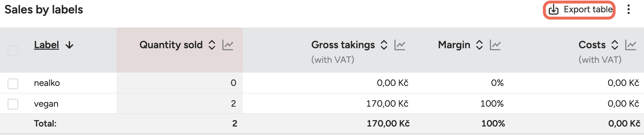Click the Label sort descending arrow
This screenshot has height=135, width=644.
[x=69, y=45]
